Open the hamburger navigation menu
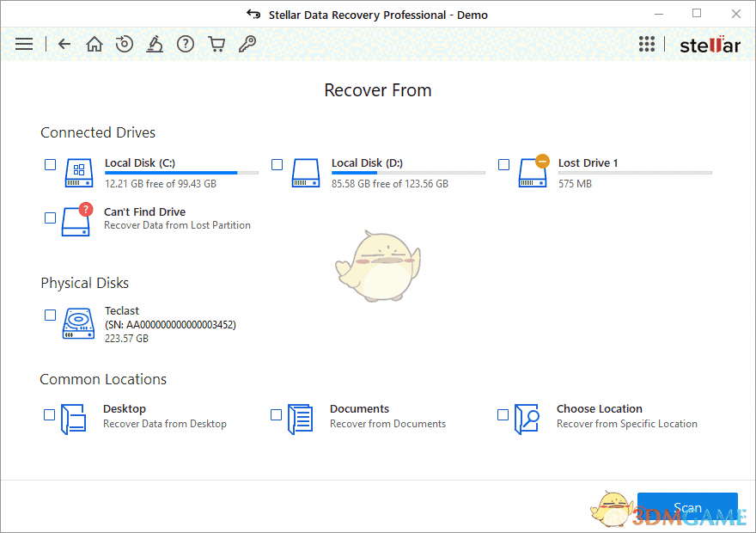The image size is (756, 533). [24, 44]
